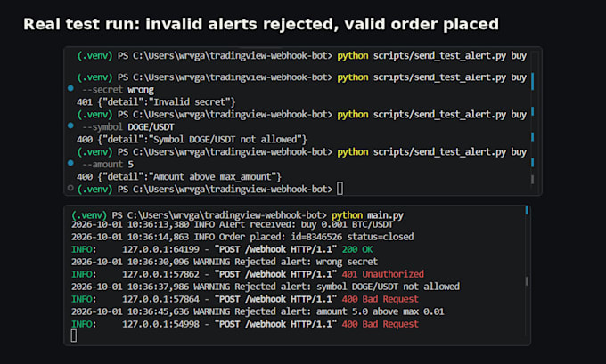Select the "python main.py" command

tap(367, 215)
